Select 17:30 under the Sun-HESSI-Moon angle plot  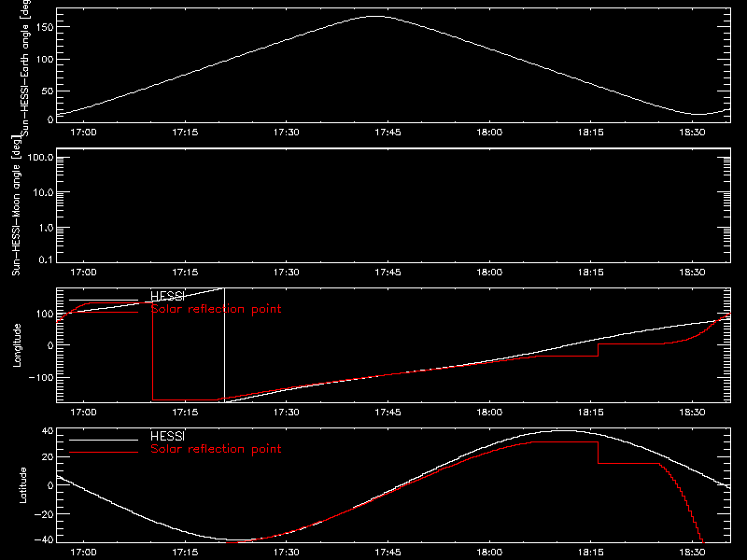pos(287,273)
